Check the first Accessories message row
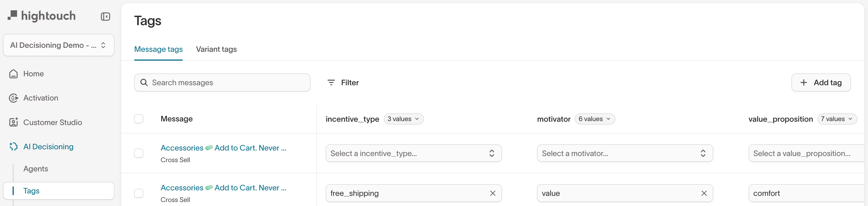Image resolution: width=868 pixels, height=206 pixels. 139,153
